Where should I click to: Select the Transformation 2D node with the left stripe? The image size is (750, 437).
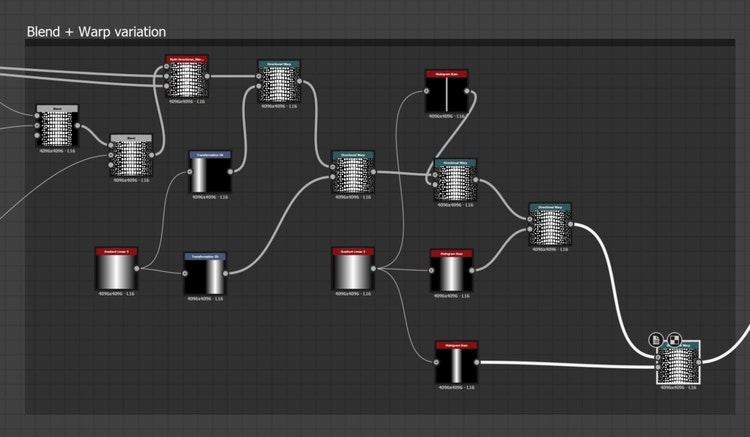click(x=210, y=172)
